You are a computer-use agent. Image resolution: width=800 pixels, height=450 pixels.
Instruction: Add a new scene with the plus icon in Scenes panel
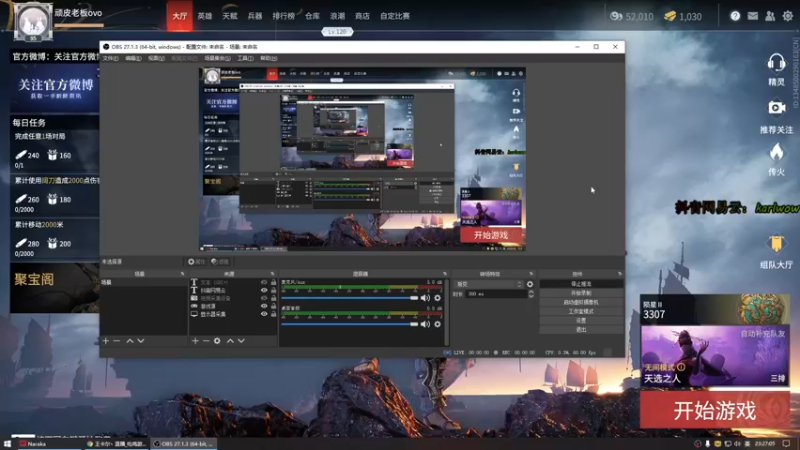(106, 341)
